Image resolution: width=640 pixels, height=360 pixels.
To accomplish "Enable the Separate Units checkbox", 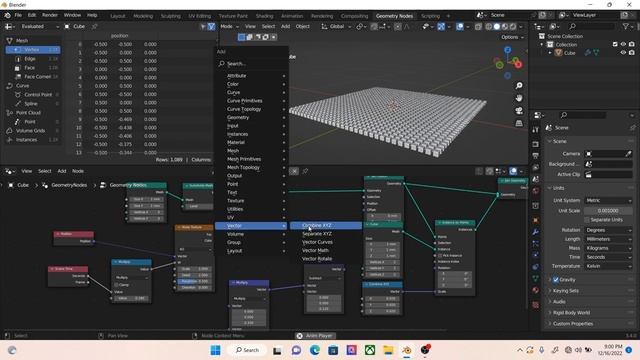I will tap(587, 220).
